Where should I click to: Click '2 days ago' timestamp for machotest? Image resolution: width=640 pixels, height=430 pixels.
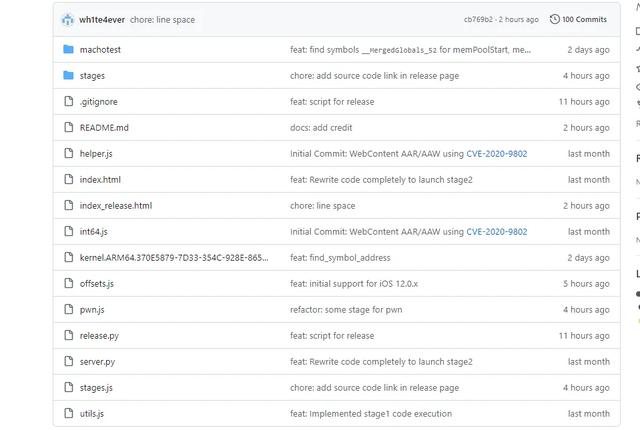coord(588,50)
